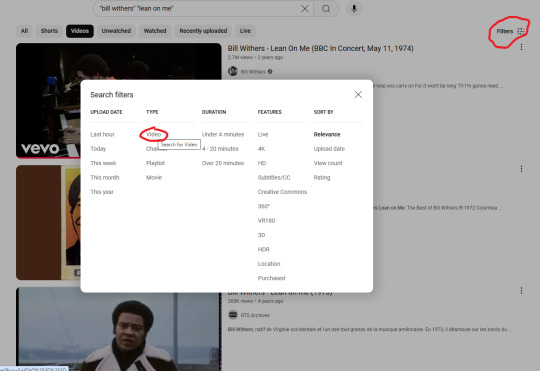
Task: Open more options menu for the second video result
Action: 521,169
